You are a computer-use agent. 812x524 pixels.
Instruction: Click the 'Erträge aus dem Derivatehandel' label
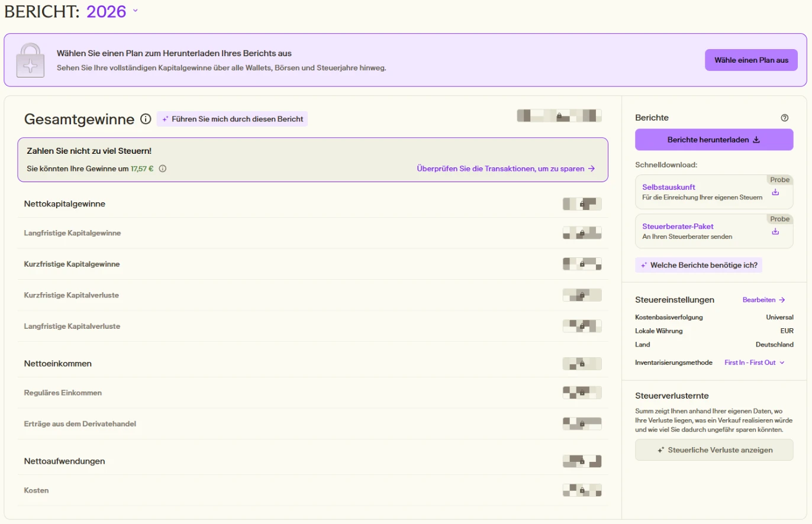80,423
